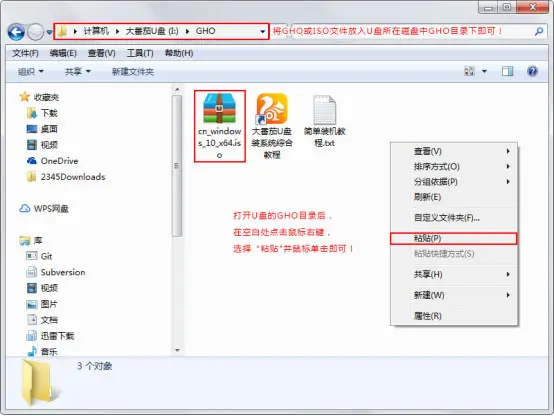Click the WPS网盘 cloud icon
The height and width of the screenshot is (416, 554).
click(24, 209)
